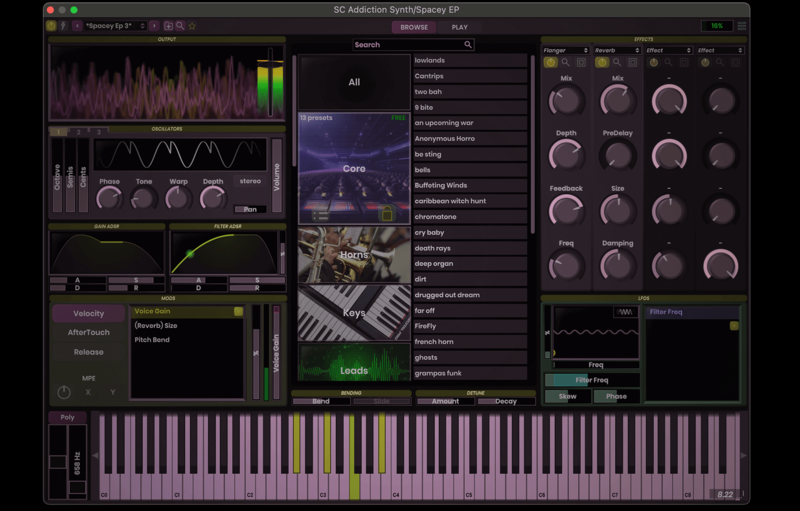Open the Horns preset pack
The width and height of the screenshot is (800, 511).
[x=354, y=254]
